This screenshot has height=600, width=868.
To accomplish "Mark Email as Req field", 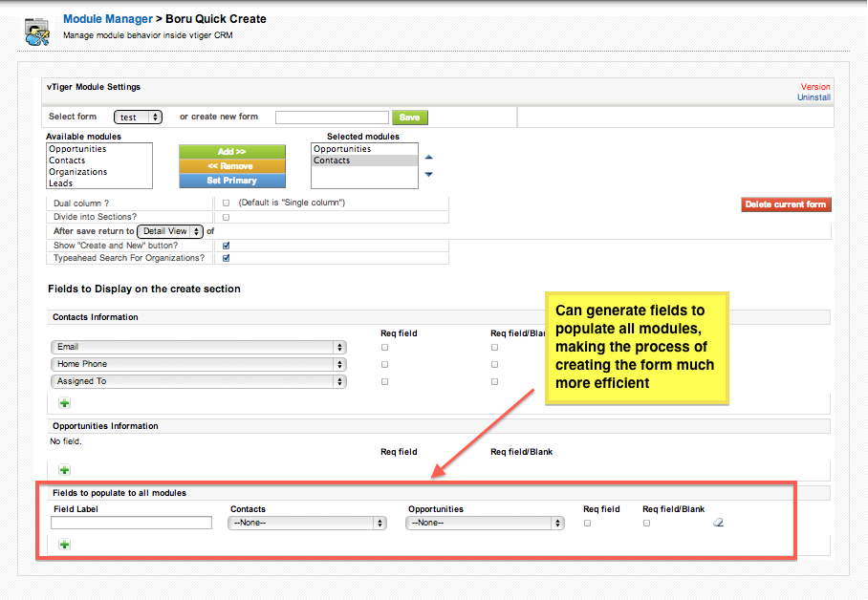I will 384,347.
